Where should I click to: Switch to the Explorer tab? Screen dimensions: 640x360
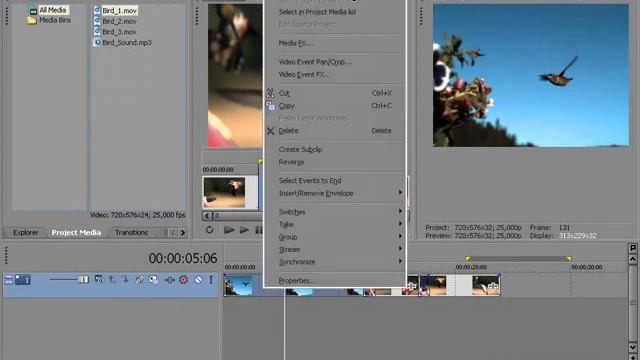[x=25, y=232]
